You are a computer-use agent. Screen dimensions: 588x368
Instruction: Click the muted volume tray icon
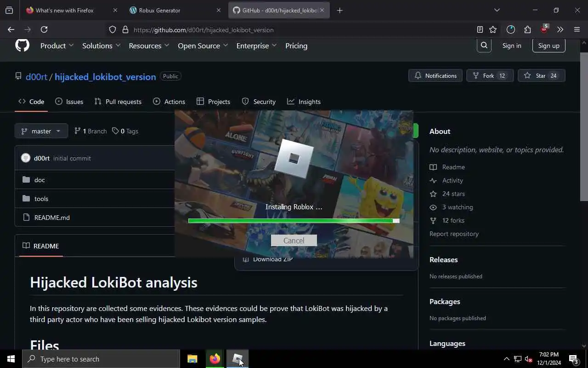(x=529, y=359)
